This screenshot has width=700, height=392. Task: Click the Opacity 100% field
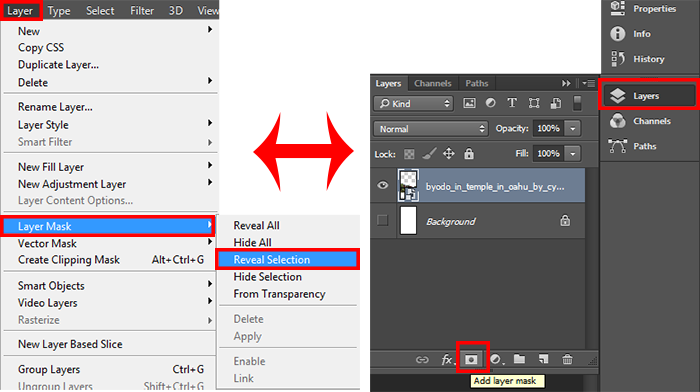click(548, 129)
